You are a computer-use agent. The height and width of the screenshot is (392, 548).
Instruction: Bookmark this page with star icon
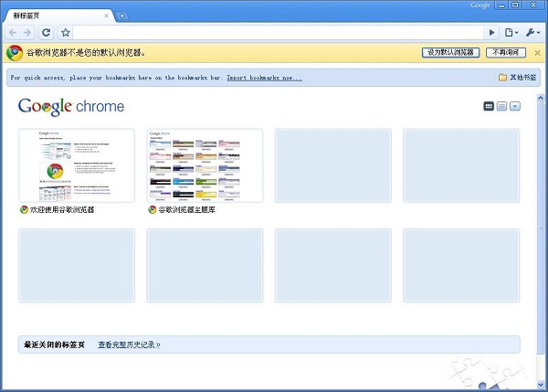pos(66,33)
